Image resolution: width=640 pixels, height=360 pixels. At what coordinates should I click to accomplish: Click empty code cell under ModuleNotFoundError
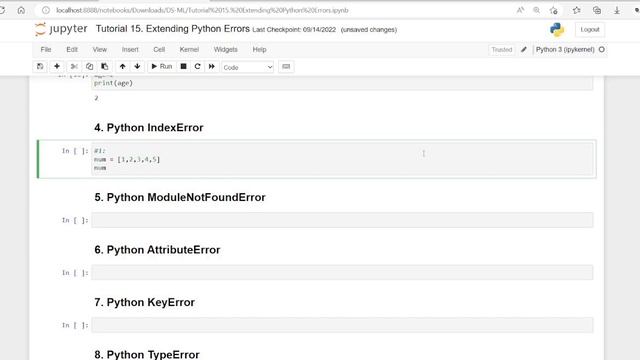coord(342,220)
